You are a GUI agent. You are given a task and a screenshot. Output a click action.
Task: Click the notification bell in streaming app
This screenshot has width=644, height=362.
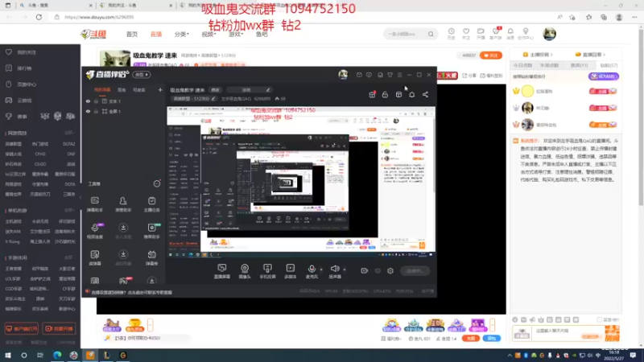[x=412, y=94]
